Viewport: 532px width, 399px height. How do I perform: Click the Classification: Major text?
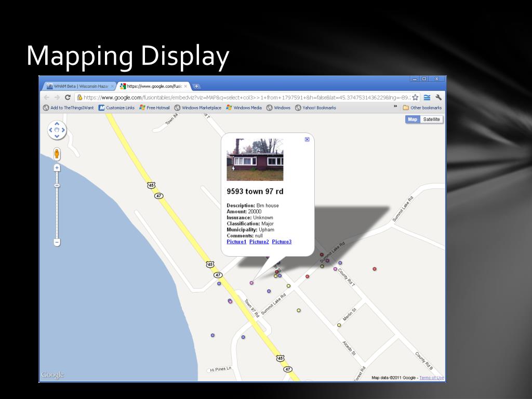coord(250,223)
